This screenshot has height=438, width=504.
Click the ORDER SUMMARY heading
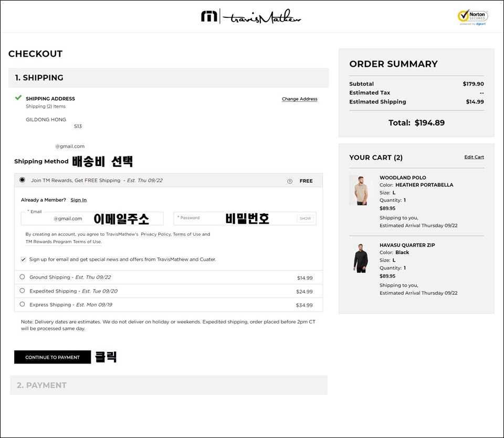[x=393, y=64]
